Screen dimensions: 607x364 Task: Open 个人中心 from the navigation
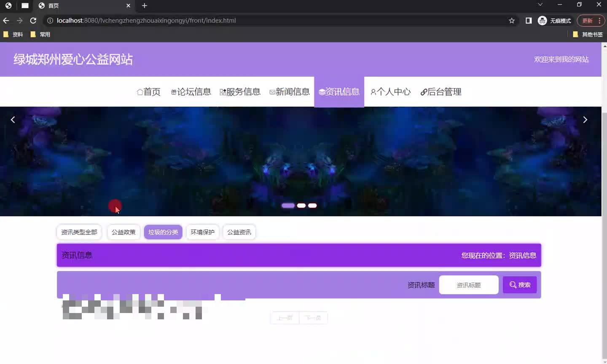click(390, 92)
